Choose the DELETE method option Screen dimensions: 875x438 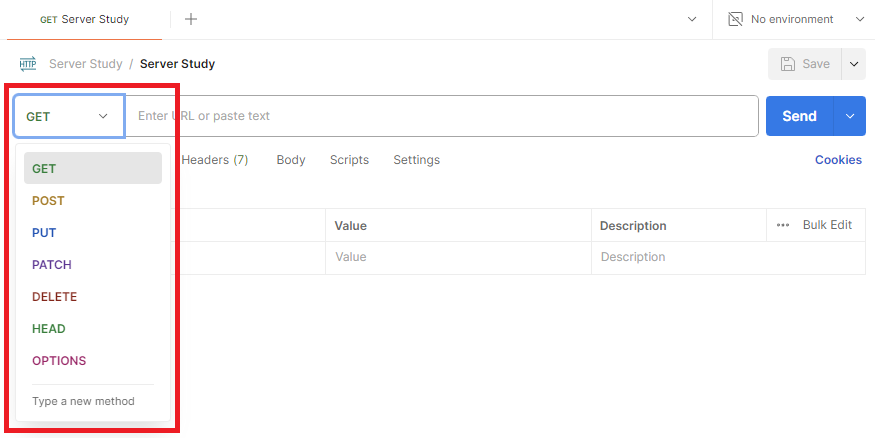54,297
